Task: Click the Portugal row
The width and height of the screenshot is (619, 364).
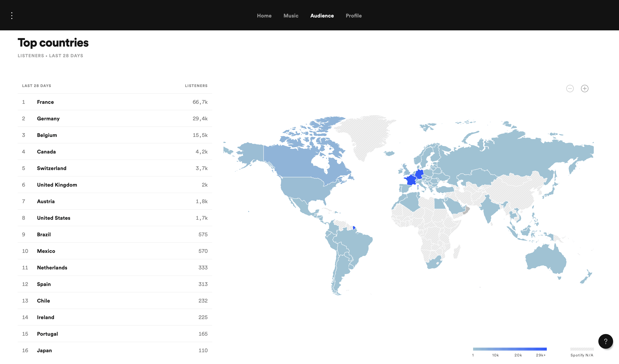Action: (x=115, y=334)
